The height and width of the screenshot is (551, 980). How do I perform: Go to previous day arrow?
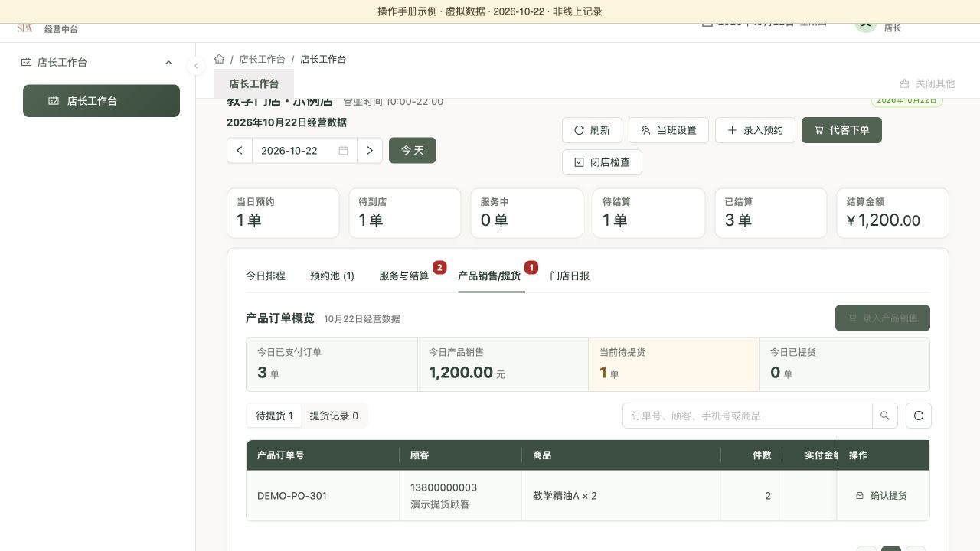click(240, 151)
